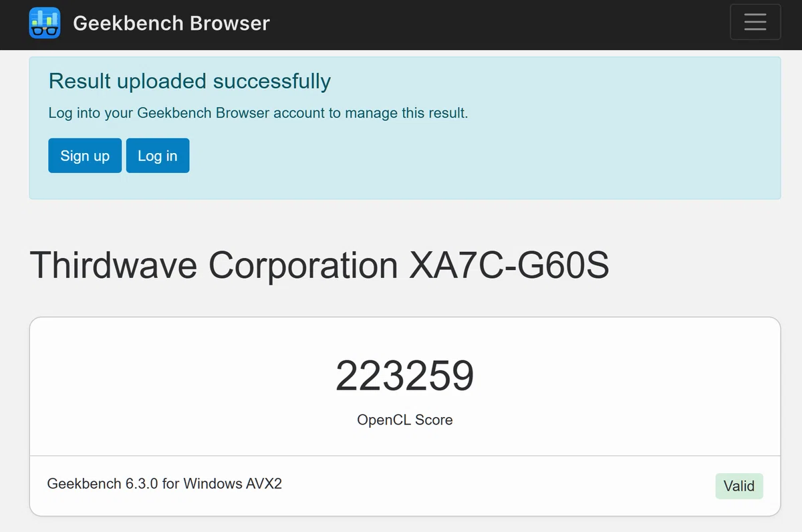This screenshot has height=532, width=802.
Task: Click the word Thirdwave in the title
Action: point(114,265)
